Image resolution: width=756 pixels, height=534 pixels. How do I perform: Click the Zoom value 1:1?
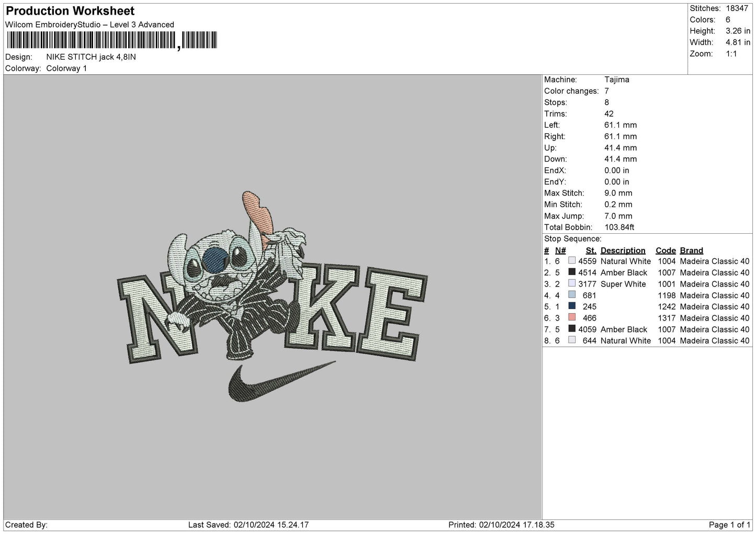pyautogui.click(x=731, y=54)
